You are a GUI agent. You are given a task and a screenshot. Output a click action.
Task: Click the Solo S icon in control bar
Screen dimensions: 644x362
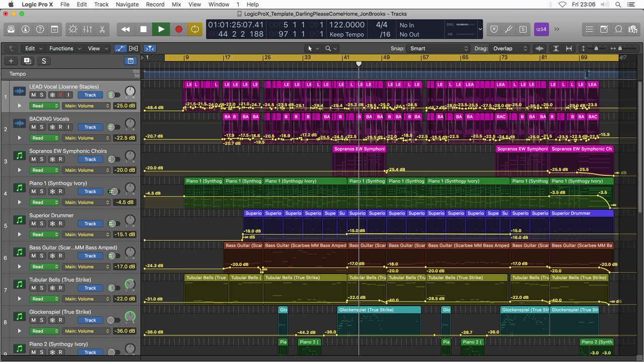(x=523, y=29)
